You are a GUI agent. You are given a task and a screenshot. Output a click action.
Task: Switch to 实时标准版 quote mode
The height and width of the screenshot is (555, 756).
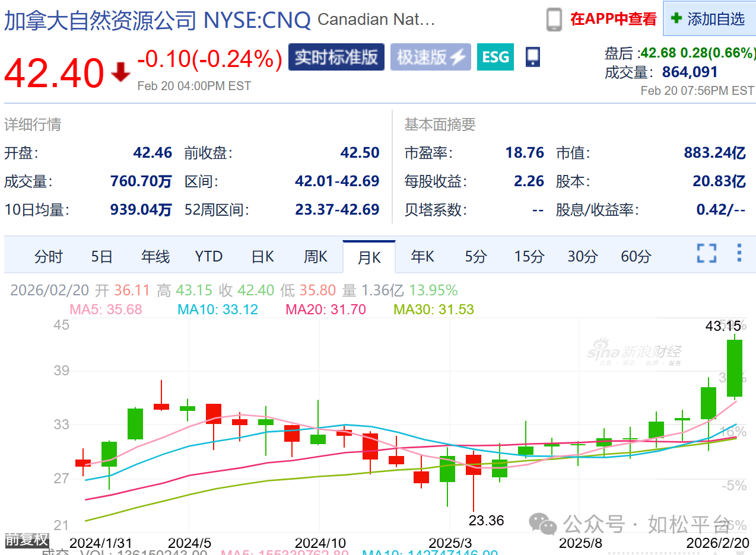336,57
